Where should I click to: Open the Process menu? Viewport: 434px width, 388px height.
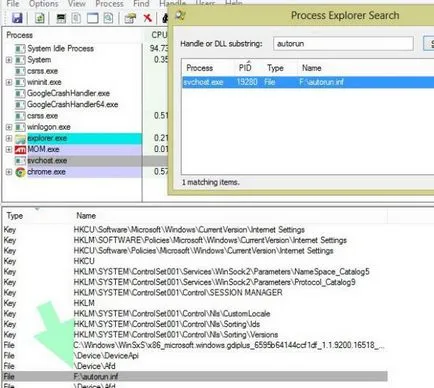[x=109, y=4]
